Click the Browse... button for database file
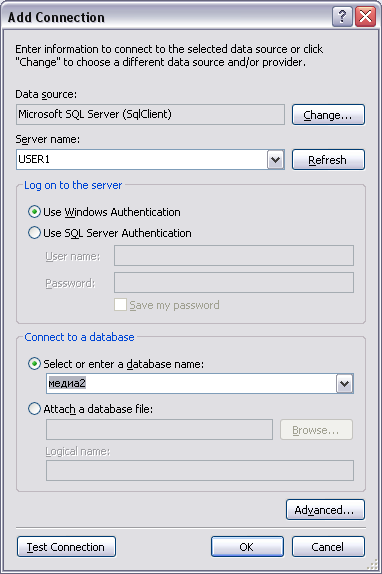 click(x=316, y=430)
